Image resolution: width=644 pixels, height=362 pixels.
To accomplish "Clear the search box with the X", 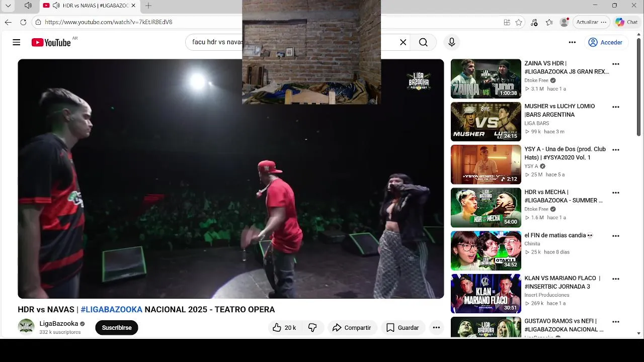I will tap(403, 42).
